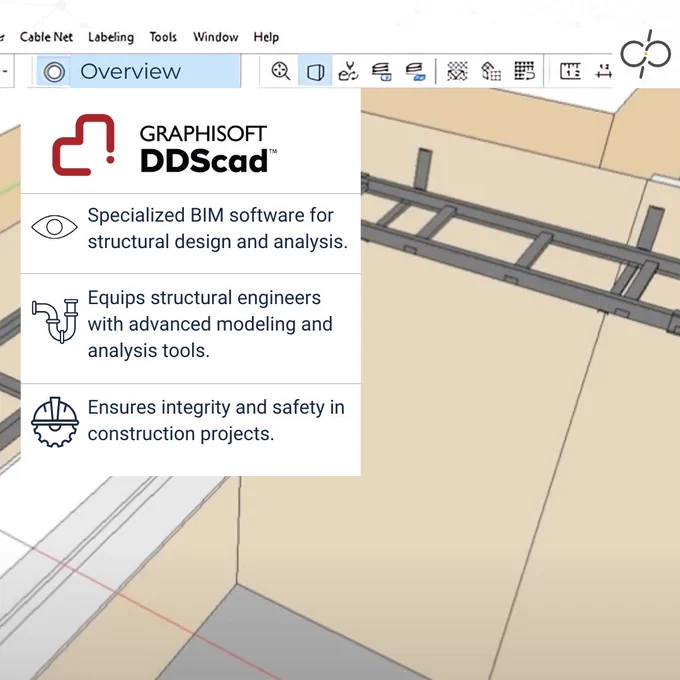Click the Graphisoft DDScad logo

(165, 145)
